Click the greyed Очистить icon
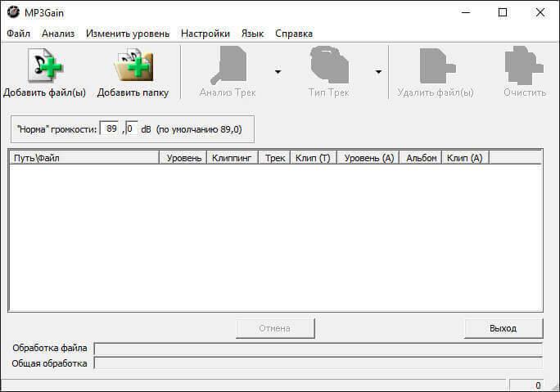The width and height of the screenshot is (560, 392). (x=524, y=65)
